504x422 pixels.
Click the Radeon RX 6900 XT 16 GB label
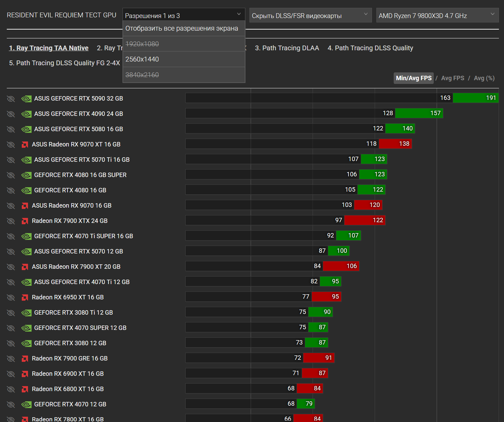click(68, 374)
